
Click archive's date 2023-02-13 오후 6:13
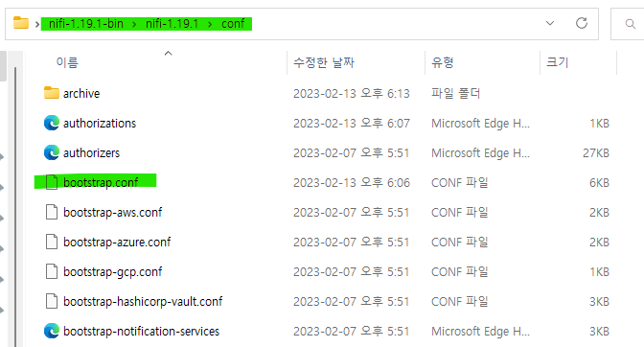pos(352,94)
